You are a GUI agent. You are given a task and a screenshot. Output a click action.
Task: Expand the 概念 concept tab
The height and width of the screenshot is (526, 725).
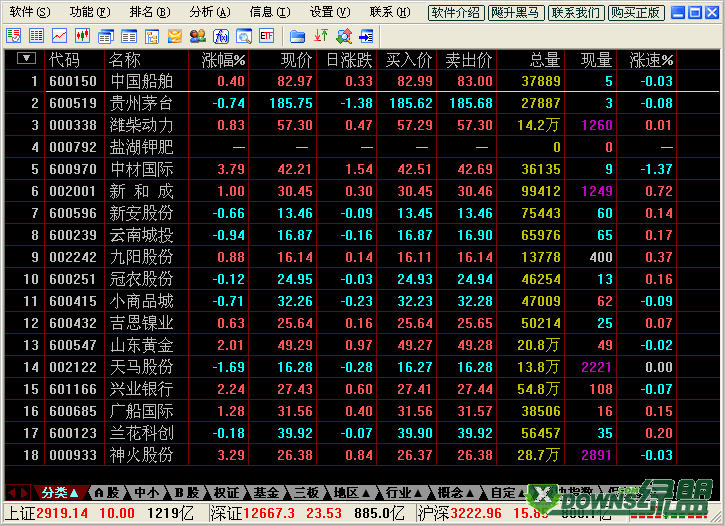click(456, 493)
